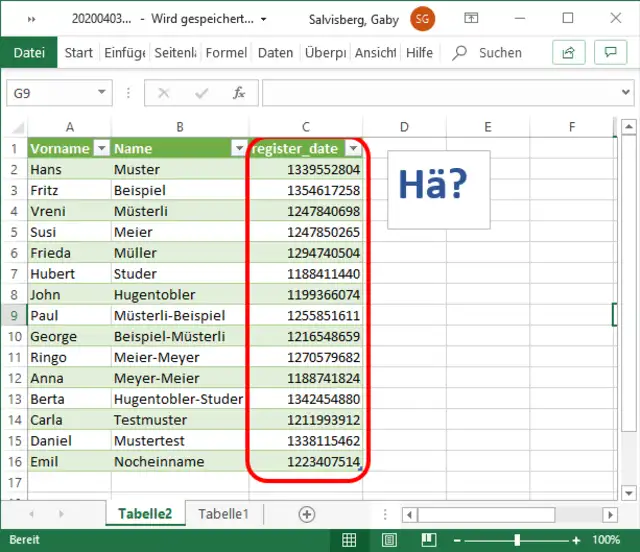This screenshot has width=640, height=552.
Task: Click the SG account avatar
Action: tap(423, 18)
